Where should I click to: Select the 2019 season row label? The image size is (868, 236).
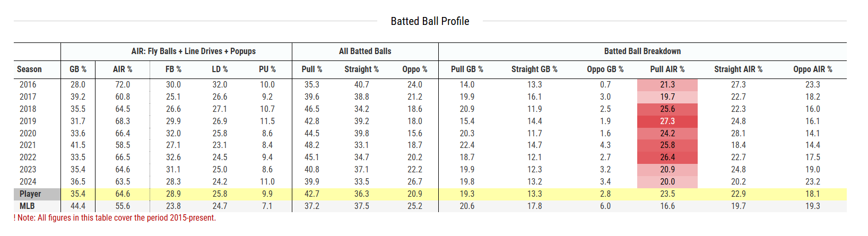[28, 121]
